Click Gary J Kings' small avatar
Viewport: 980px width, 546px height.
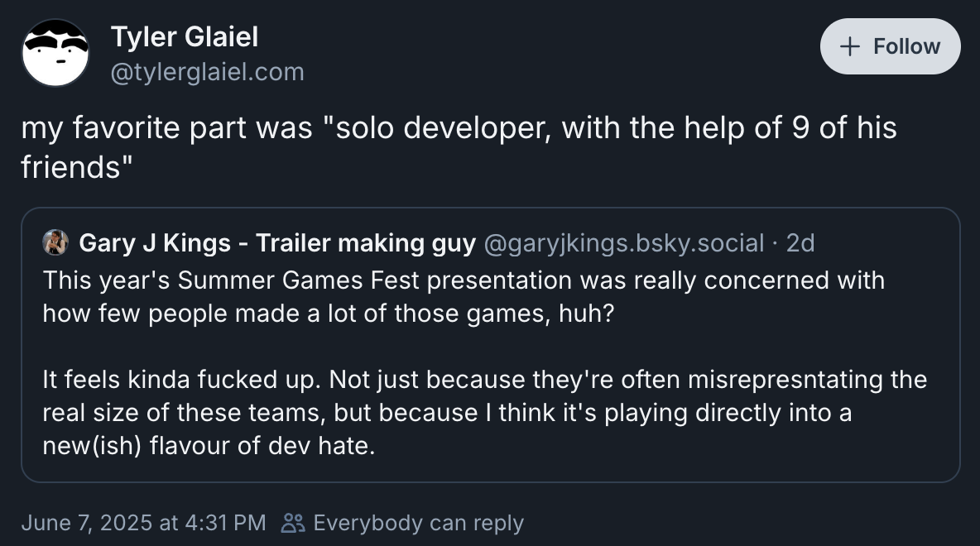(55, 242)
